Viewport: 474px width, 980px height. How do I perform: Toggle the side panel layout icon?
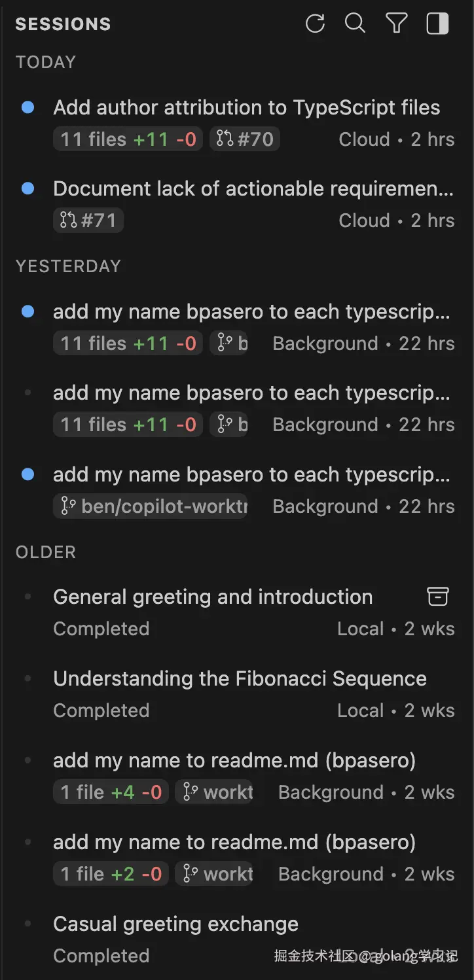click(437, 24)
